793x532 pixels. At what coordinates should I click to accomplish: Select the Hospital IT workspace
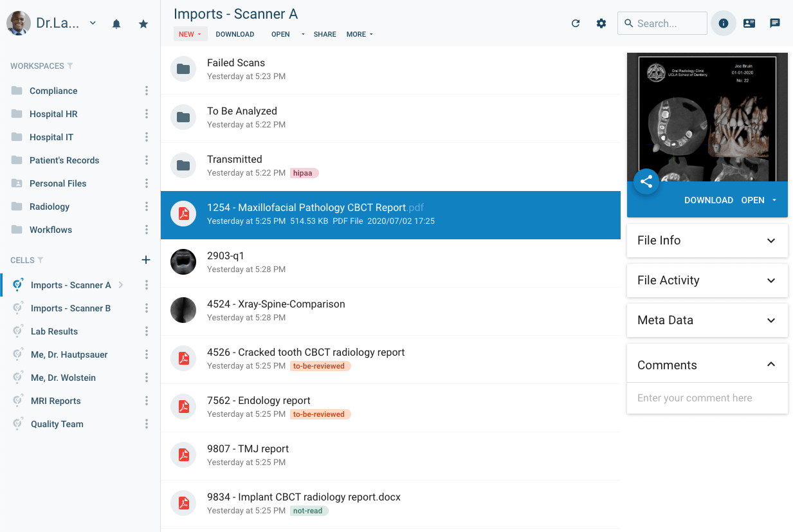(51, 137)
